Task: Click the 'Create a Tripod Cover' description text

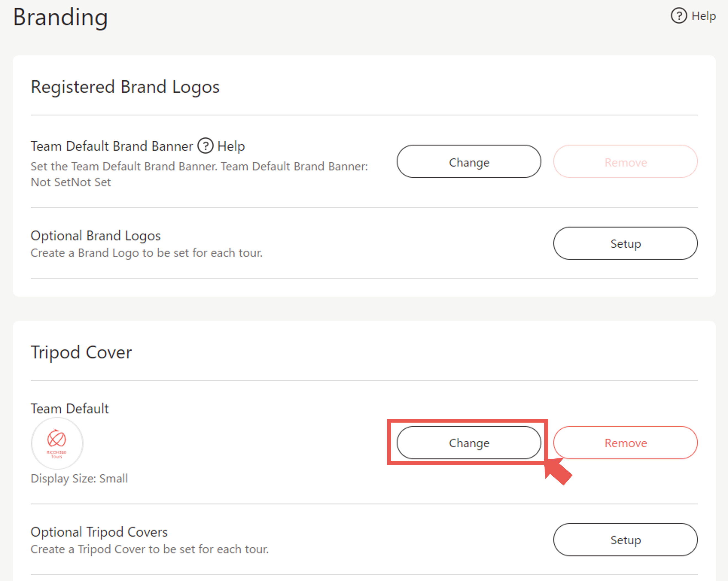Action: tap(149, 549)
